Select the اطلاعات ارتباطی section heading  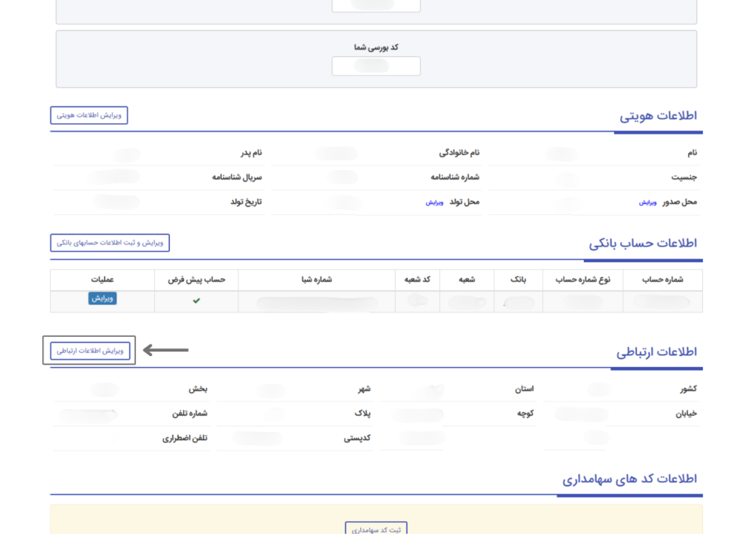(x=656, y=352)
